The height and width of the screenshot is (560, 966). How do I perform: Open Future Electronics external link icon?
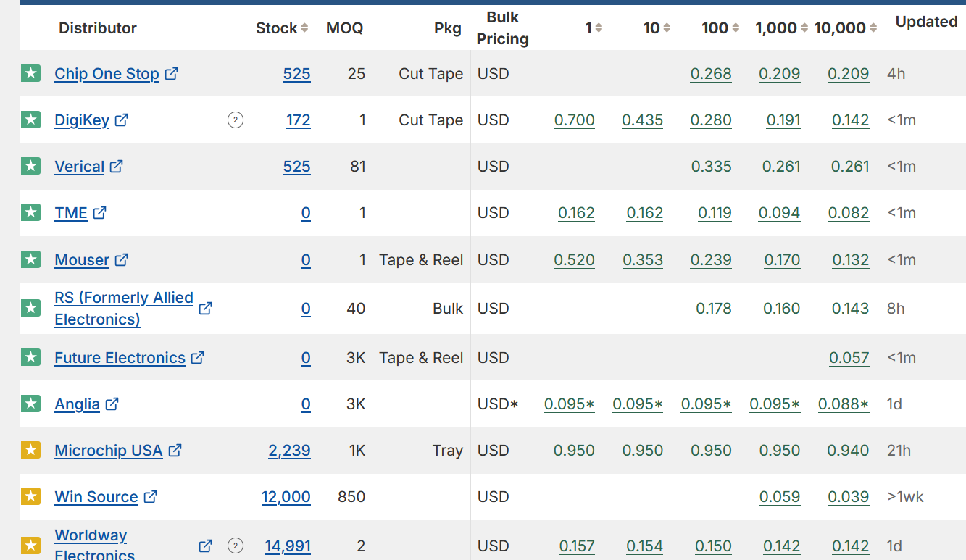pos(198,357)
